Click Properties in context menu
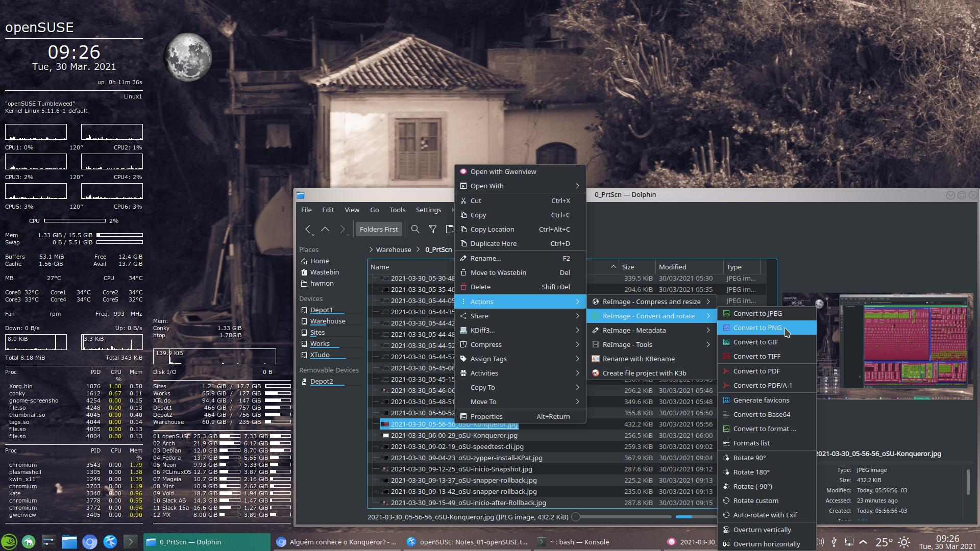980x551 pixels. pos(520,416)
